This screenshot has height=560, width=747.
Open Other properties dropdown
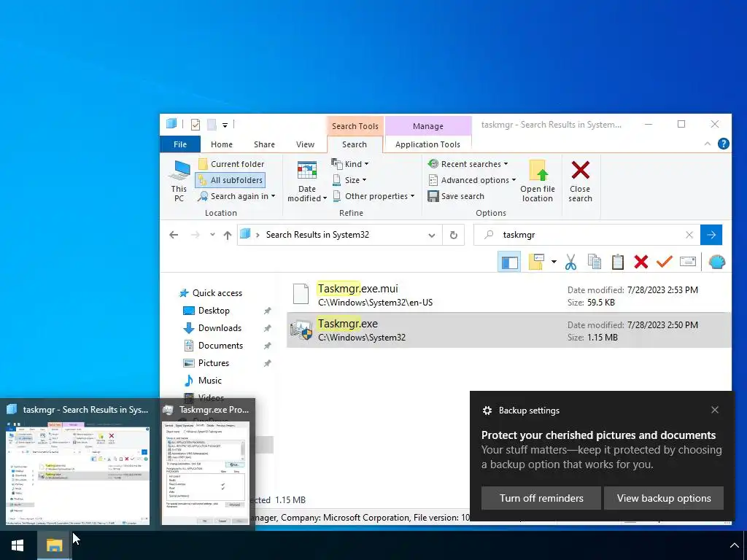[373, 196]
